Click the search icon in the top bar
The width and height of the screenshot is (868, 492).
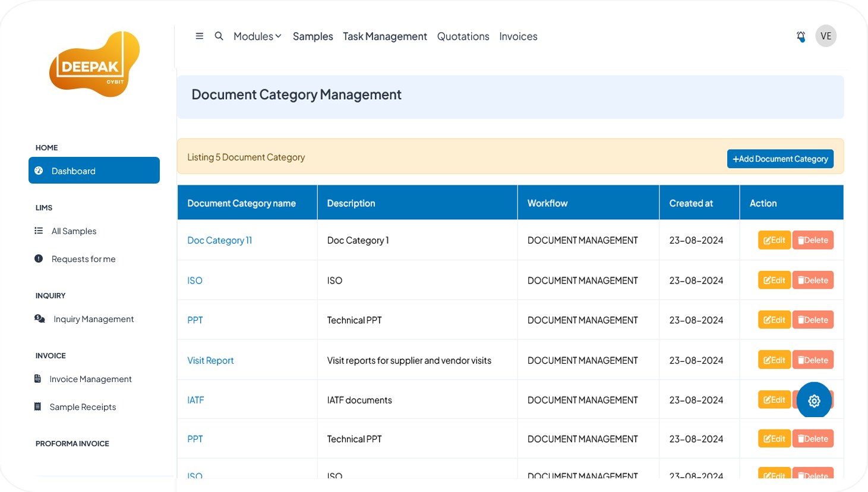(x=219, y=36)
